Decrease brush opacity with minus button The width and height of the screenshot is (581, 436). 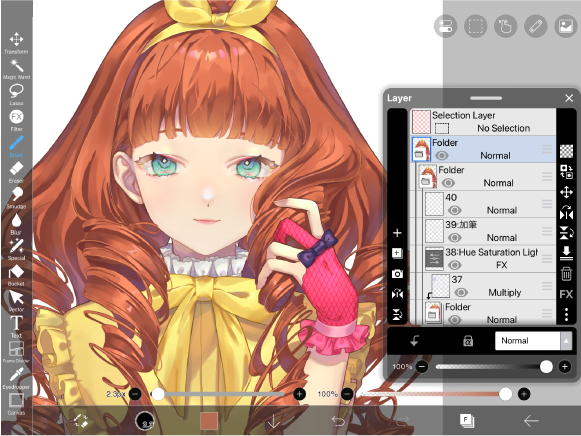pyautogui.click(x=347, y=394)
